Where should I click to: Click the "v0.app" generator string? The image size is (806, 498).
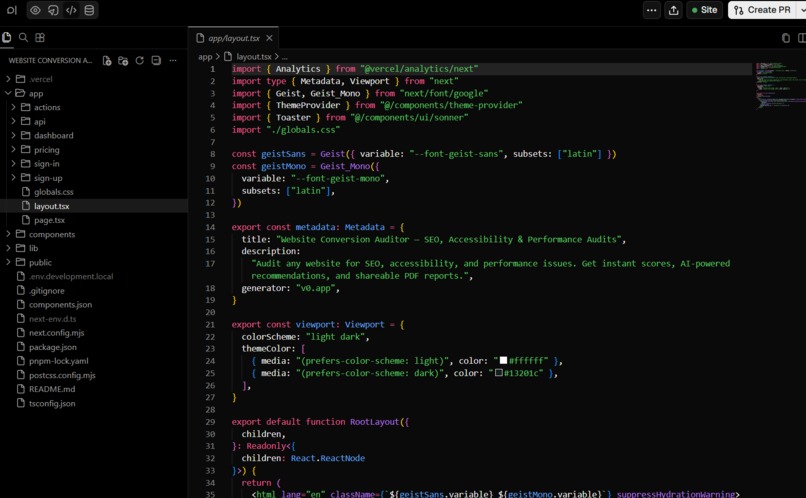pyautogui.click(x=317, y=288)
